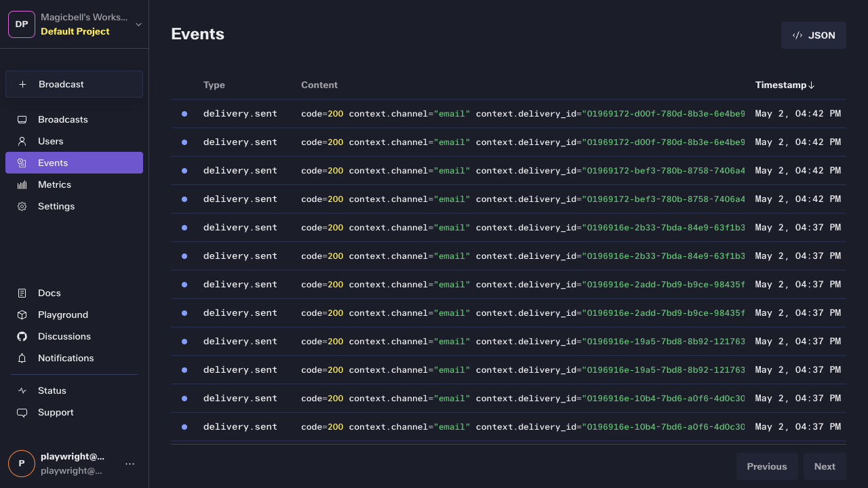Open Discussions link
The width and height of the screenshot is (868, 488).
coord(74,336)
